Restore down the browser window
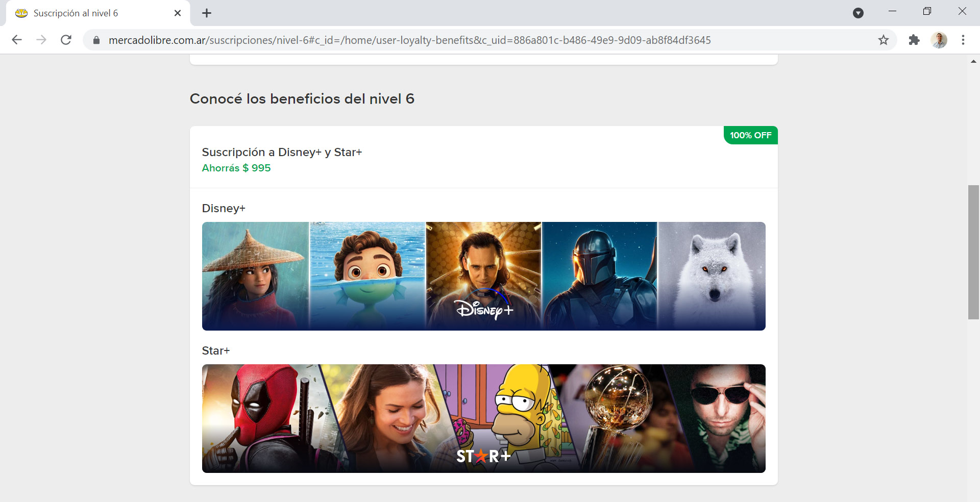 coord(927,11)
